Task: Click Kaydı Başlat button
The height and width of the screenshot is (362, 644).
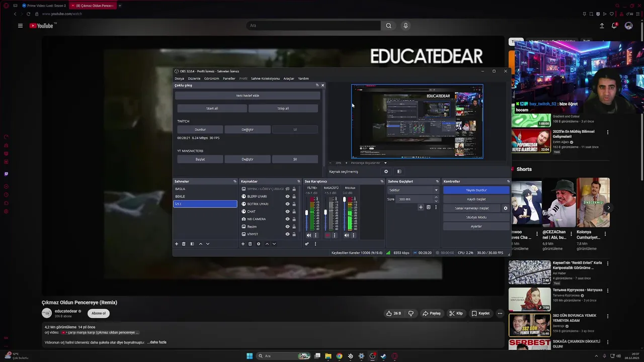Action: click(x=476, y=199)
